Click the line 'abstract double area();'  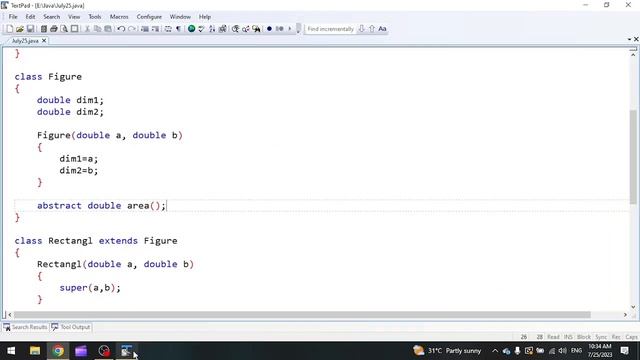pos(102,206)
